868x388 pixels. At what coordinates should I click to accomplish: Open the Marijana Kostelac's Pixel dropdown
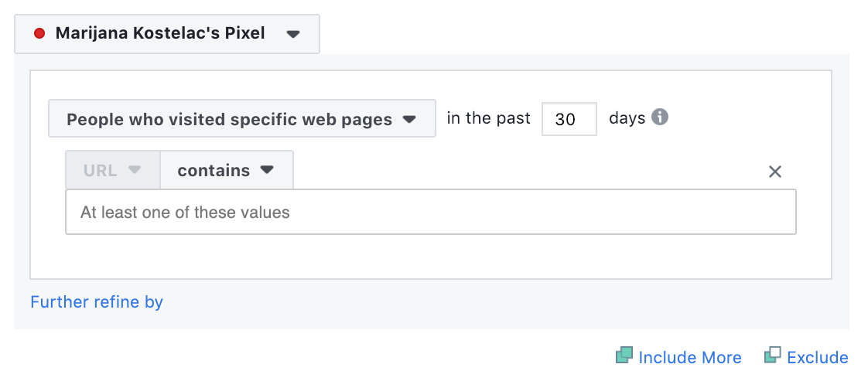point(166,34)
